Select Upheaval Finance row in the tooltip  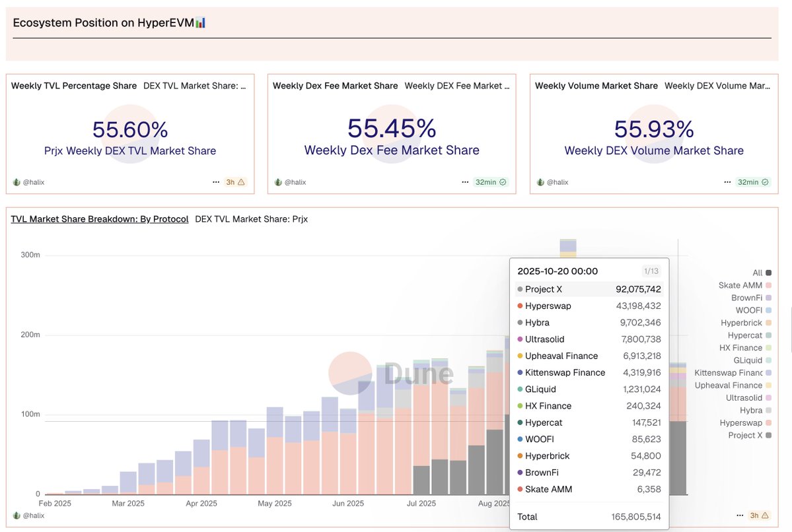tap(589, 356)
